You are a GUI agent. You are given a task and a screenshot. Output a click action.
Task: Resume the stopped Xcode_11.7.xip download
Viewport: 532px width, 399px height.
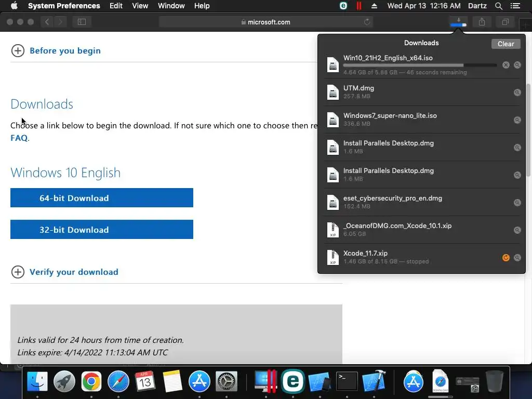[506, 258]
